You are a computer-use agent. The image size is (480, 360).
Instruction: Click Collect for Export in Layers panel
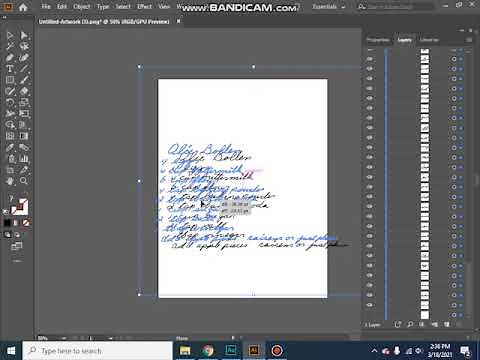397,324
